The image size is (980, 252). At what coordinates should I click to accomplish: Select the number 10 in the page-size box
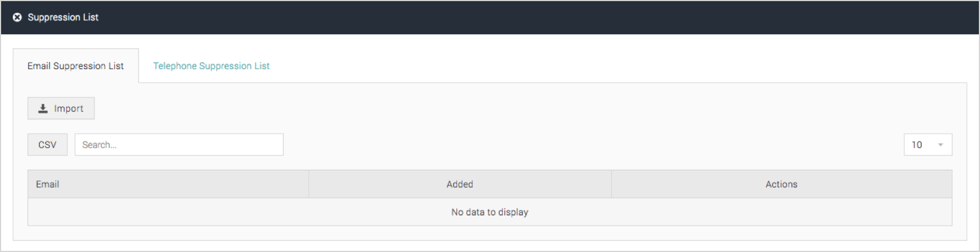coord(917,145)
